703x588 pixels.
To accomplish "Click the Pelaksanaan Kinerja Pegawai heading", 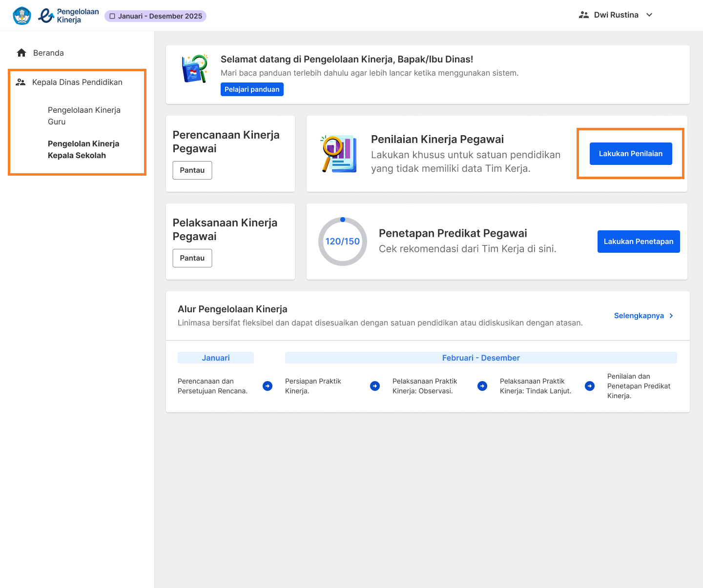I will pyautogui.click(x=225, y=229).
